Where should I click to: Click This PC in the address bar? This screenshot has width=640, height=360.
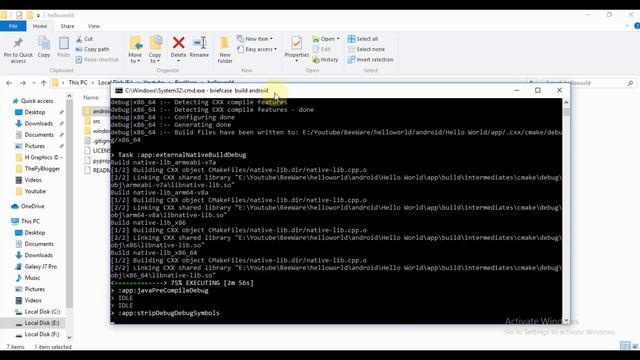[78, 82]
